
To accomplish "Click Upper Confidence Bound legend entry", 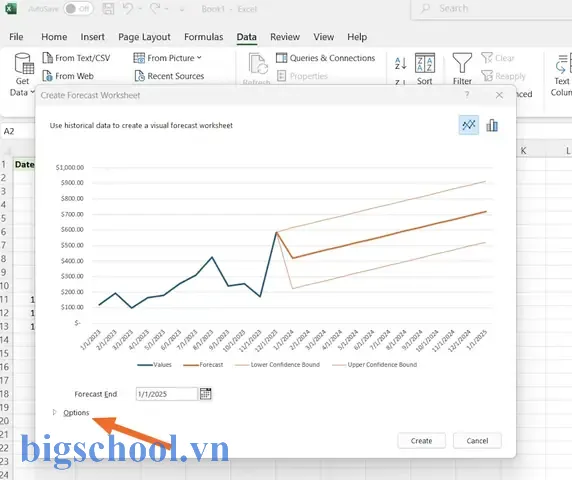I will (375, 365).
